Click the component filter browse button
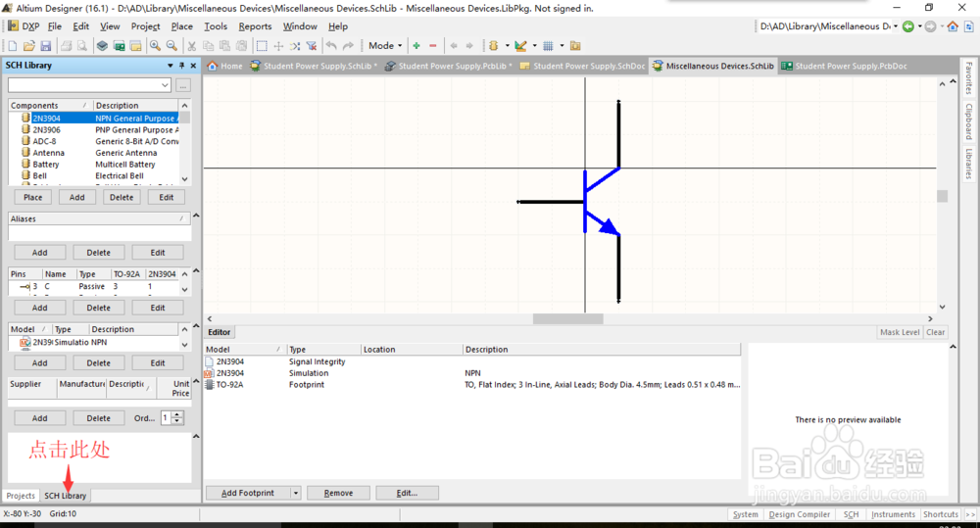This screenshot has width=980, height=528. point(183,85)
